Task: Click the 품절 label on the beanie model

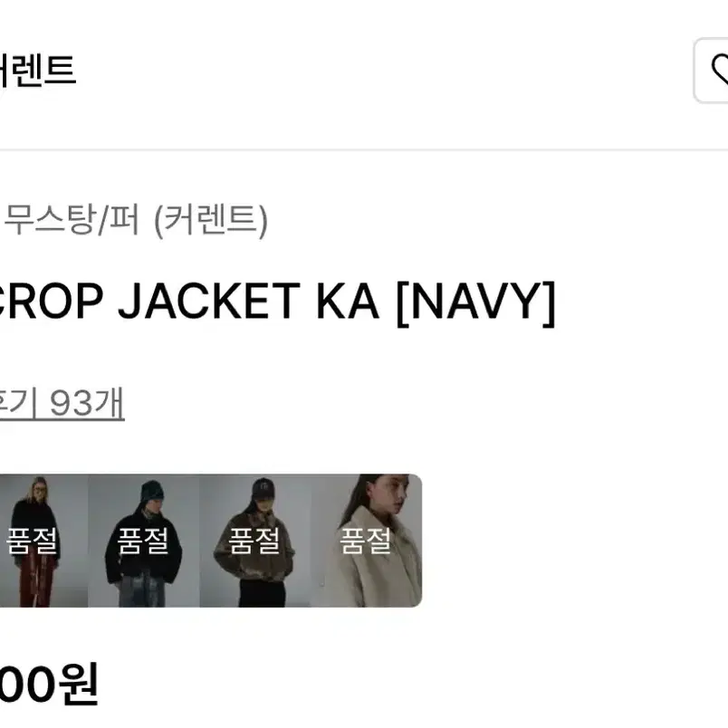Action: [143, 541]
